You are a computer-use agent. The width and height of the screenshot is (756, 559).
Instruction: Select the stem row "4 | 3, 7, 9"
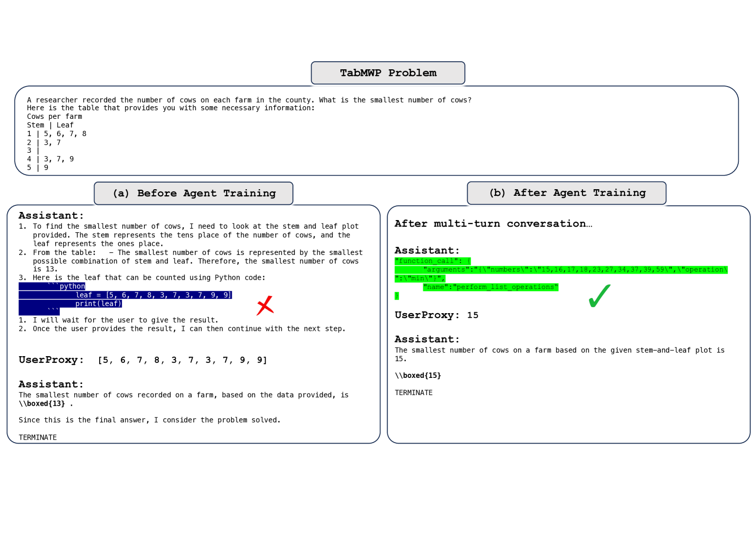[x=51, y=159]
